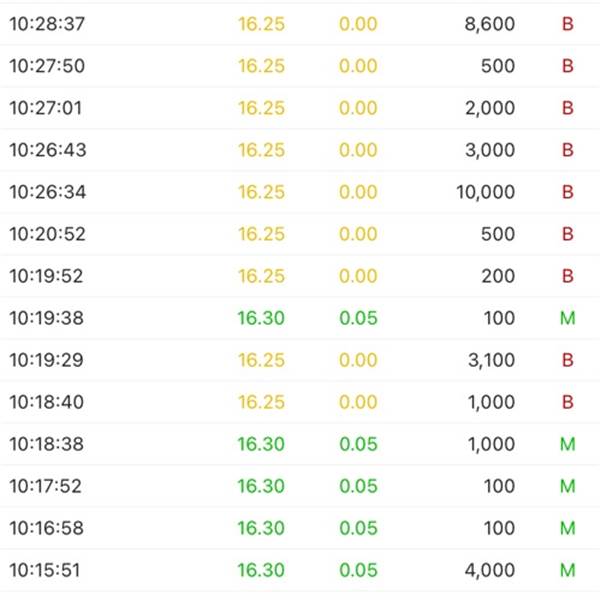Click the B marker on the 10:20:52 row

[568, 234]
